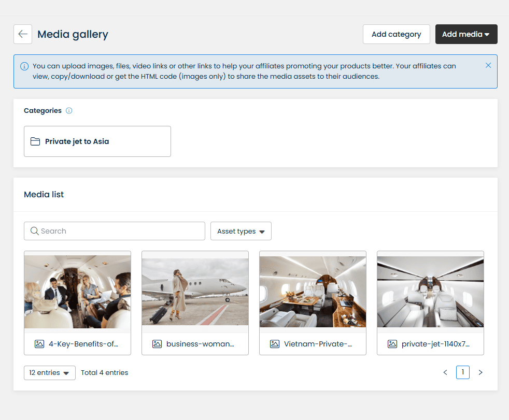Select the Private jet to Asia category

97,141
